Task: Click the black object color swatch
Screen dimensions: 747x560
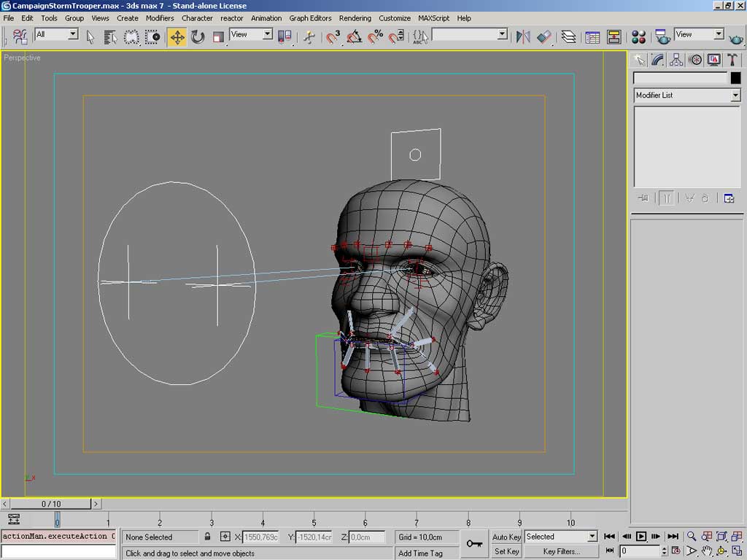Action: pyautogui.click(x=735, y=78)
